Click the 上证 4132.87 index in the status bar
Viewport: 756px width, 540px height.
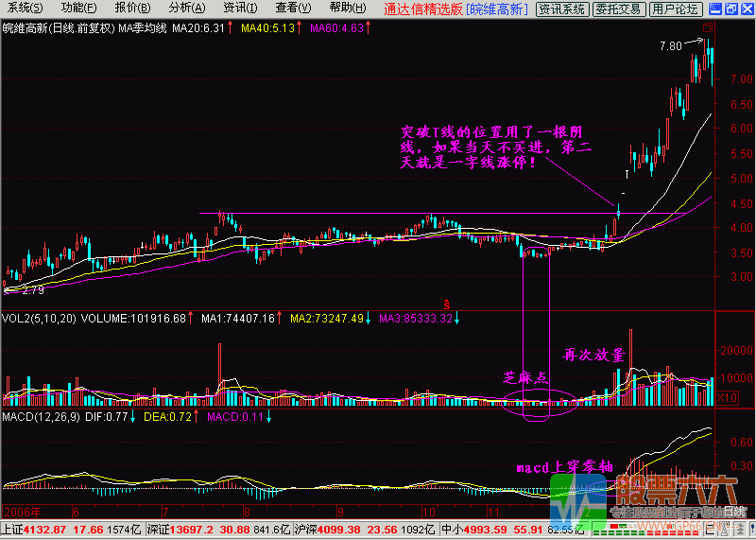point(74,530)
